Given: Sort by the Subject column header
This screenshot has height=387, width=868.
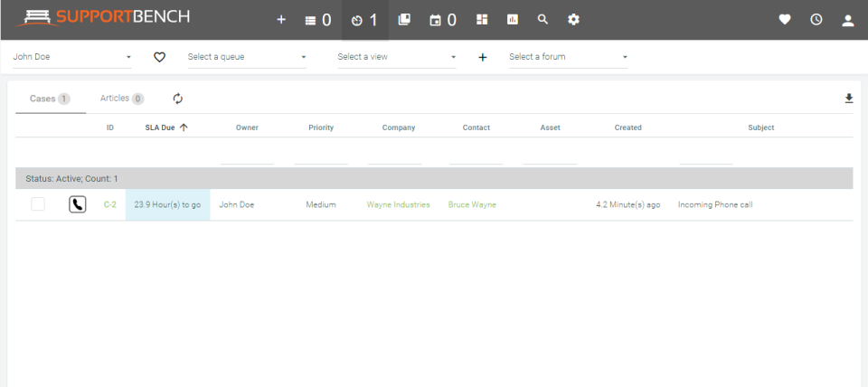Looking at the screenshot, I should (x=761, y=127).
